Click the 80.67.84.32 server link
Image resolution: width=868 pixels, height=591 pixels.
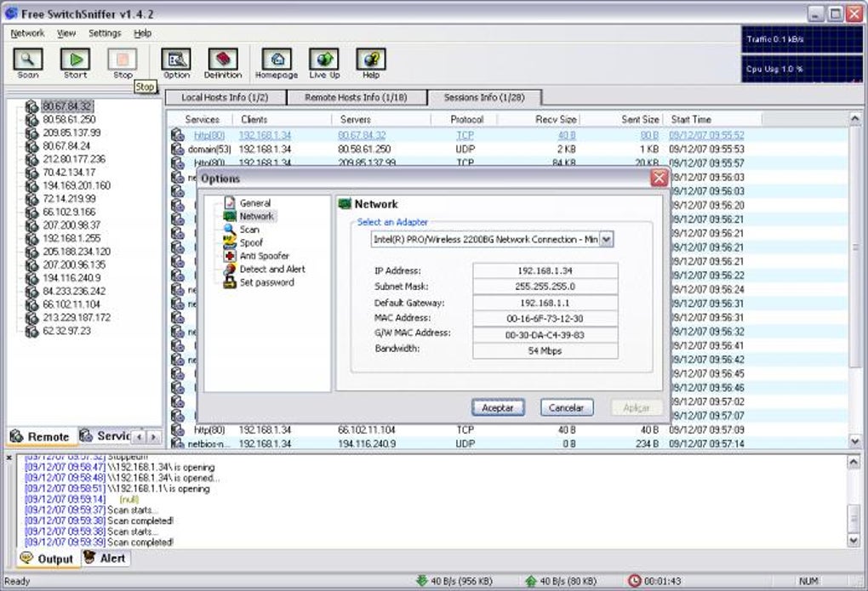click(362, 135)
